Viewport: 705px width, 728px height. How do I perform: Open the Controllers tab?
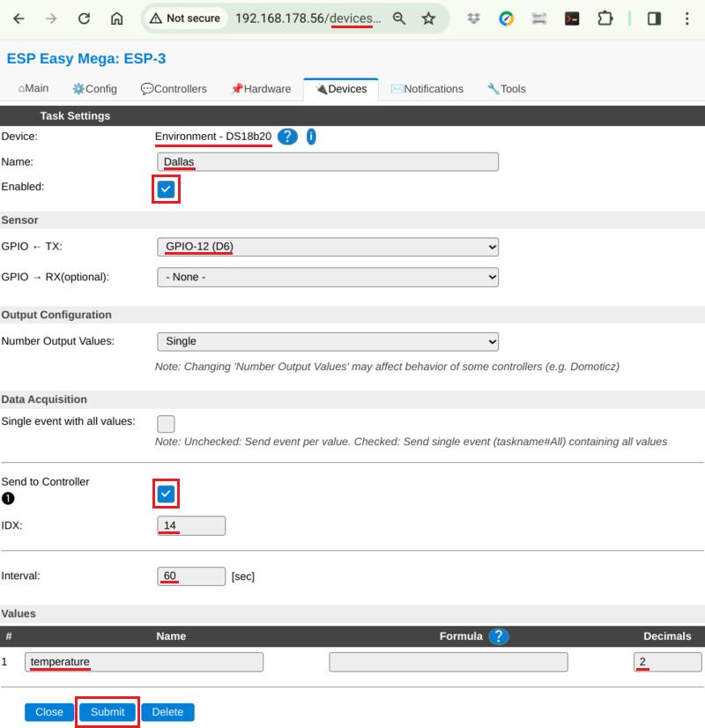pyautogui.click(x=174, y=89)
